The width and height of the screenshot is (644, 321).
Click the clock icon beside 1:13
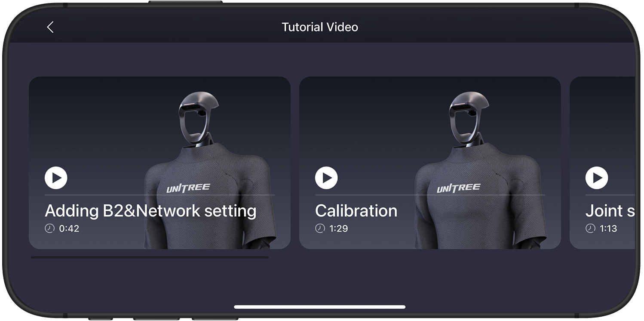[590, 228]
